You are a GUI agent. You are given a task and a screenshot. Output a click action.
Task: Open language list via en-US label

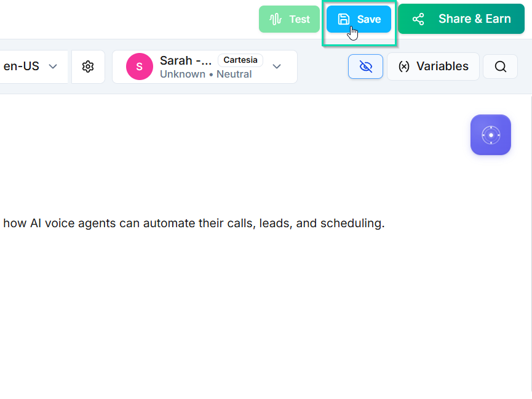22,66
